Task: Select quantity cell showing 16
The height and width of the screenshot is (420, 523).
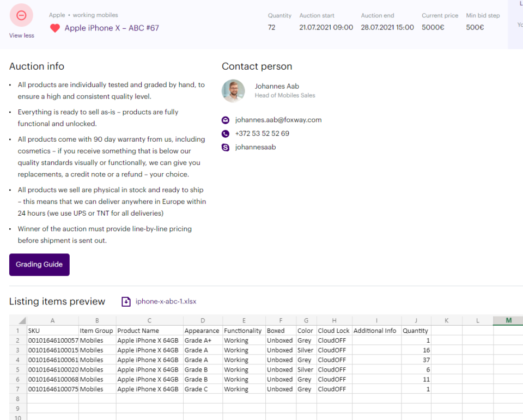Action: (416, 350)
